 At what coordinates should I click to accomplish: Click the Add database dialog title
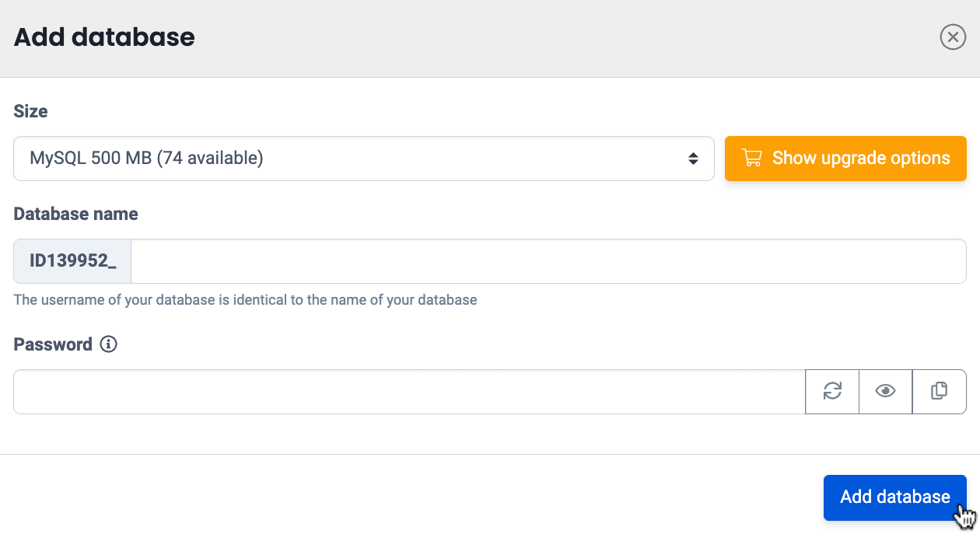(104, 37)
